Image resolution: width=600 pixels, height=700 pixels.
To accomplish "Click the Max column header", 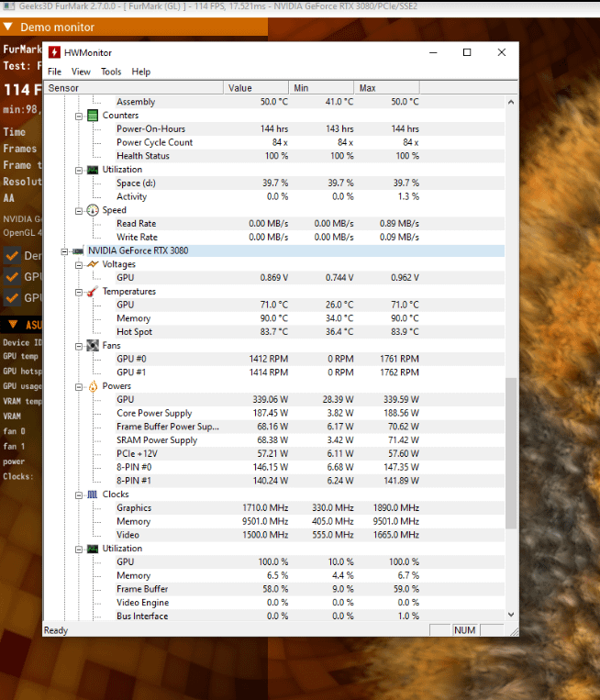I will click(386, 87).
